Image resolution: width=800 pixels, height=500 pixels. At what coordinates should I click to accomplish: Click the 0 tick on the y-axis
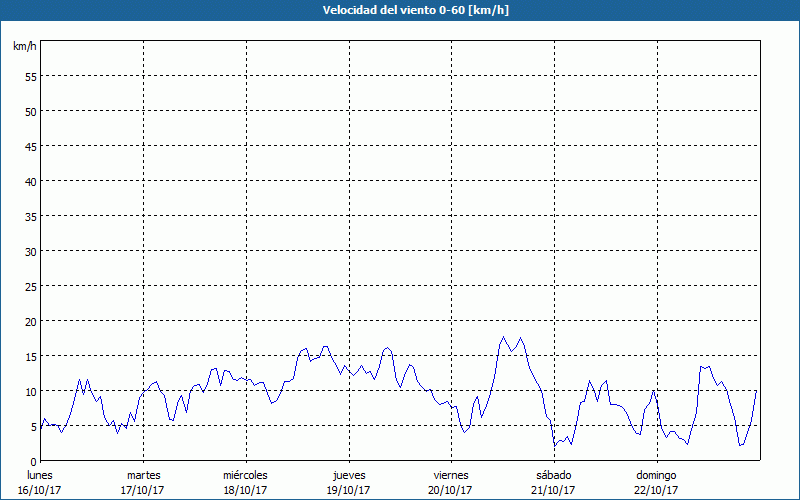coord(33,461)
